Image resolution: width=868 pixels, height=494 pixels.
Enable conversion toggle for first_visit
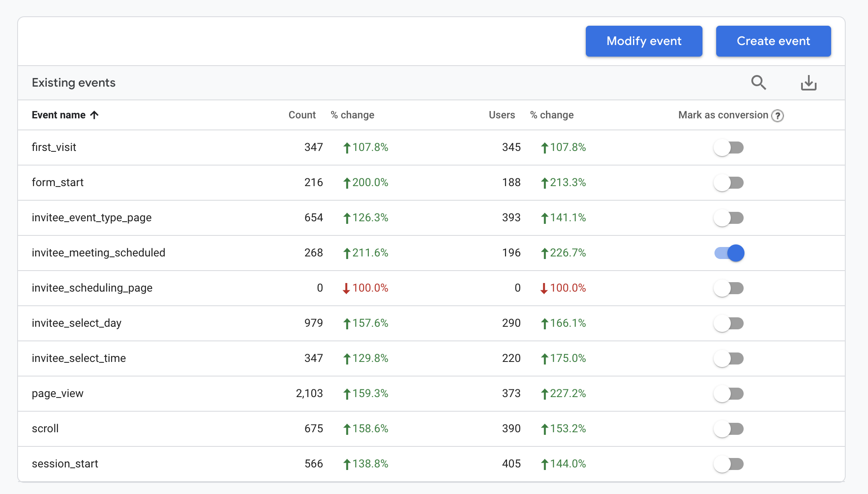point(729,148)
